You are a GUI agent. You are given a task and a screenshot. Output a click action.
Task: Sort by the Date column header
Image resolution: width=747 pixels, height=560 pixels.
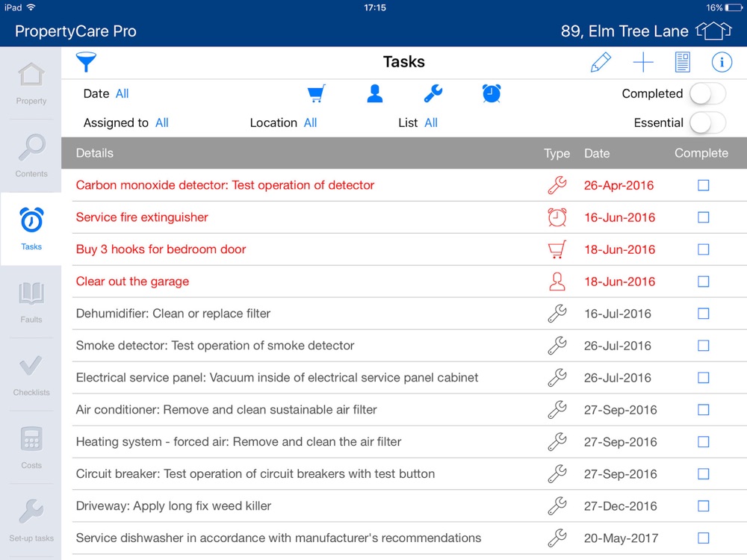[x=597, y=153]
